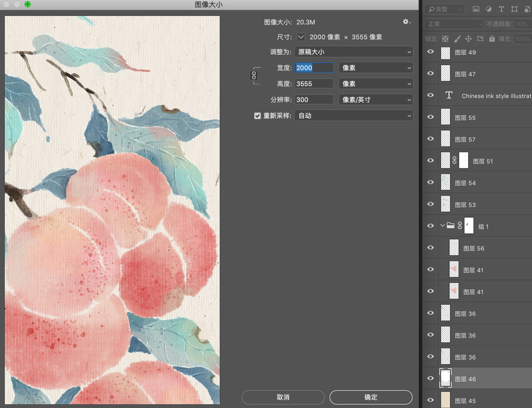The image size is (532, 408).
Task: Open the Image Size gear settings menu
Action: (406, 22)
